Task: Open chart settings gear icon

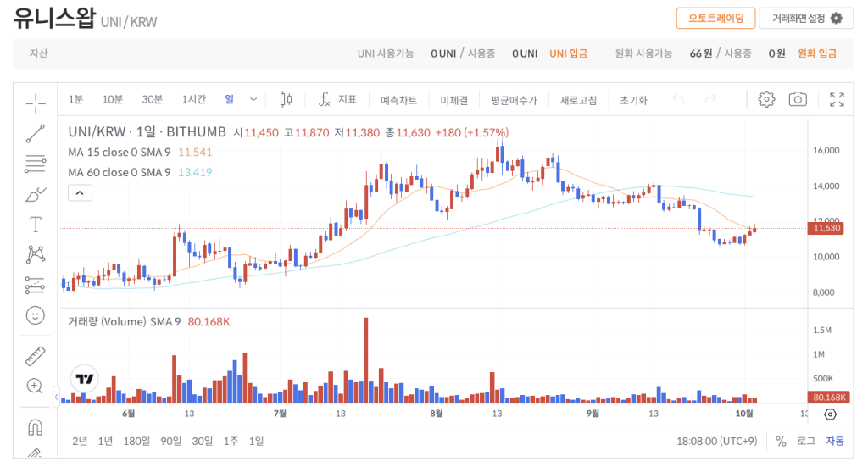Action: pos(766,99)
